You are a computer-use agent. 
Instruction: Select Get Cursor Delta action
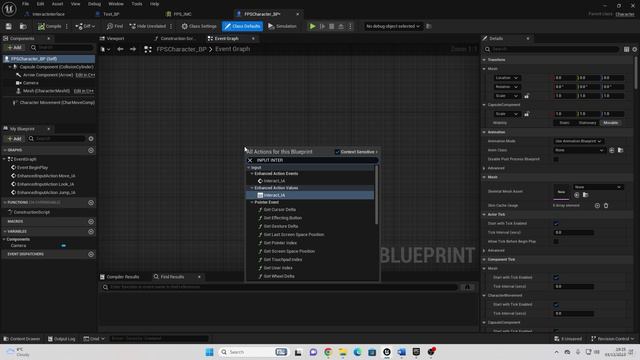pyautogui.click(x=280, y=209)
